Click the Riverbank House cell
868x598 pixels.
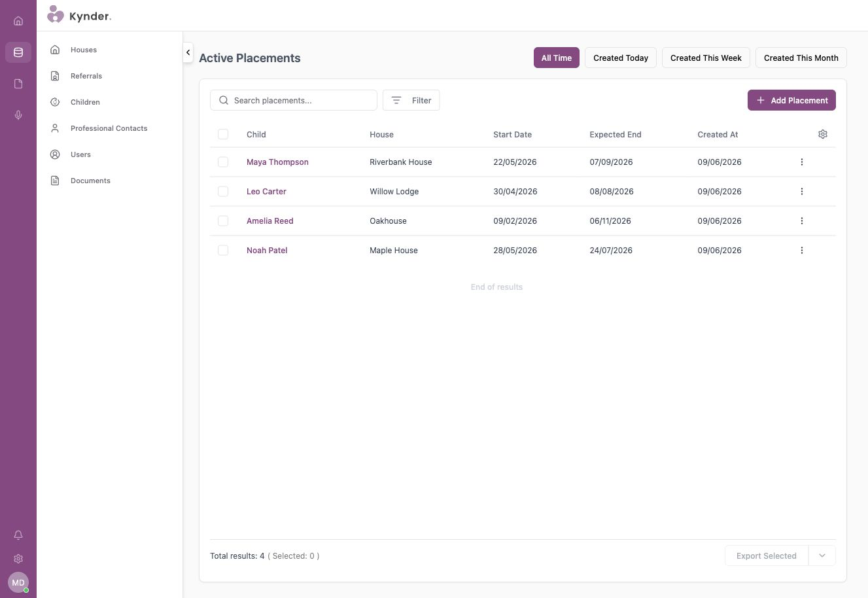pyautogui.click(x=400, y=162)
